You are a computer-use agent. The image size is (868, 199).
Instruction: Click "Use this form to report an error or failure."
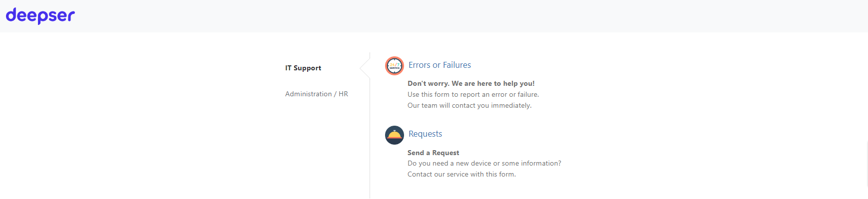(473, 94)
